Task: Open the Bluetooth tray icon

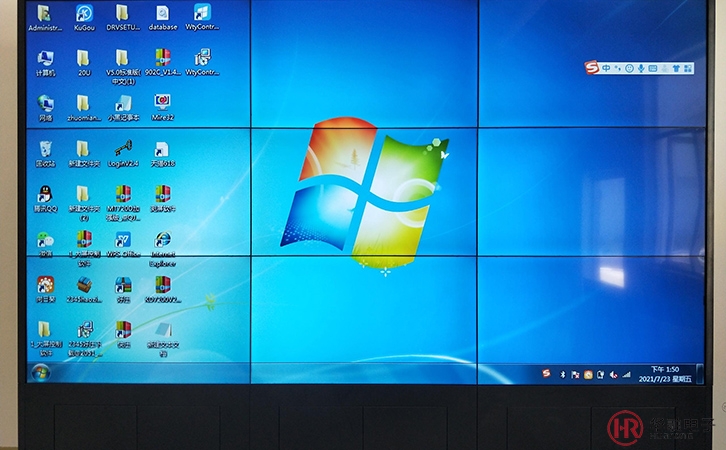Action: click(x=563, y=375)
